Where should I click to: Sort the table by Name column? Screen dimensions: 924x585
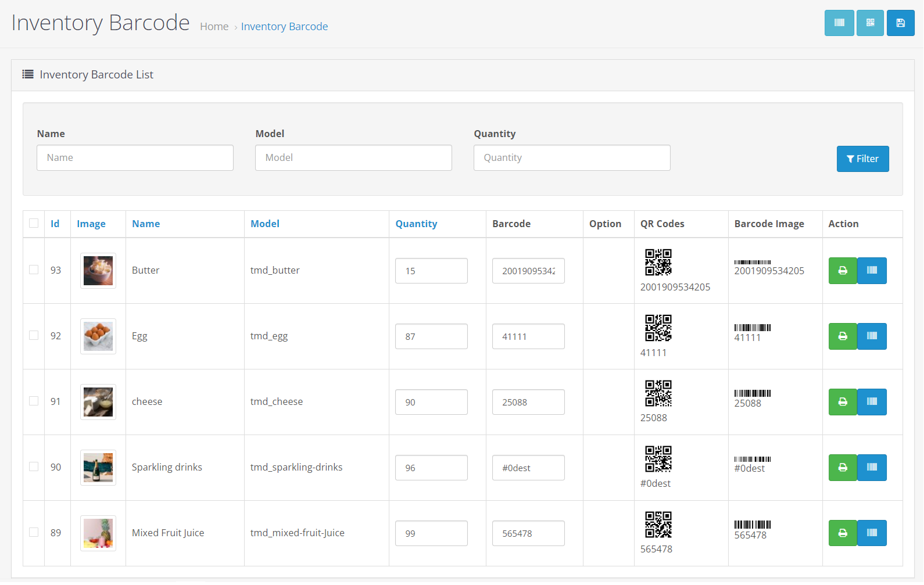[x=146, y=224]
